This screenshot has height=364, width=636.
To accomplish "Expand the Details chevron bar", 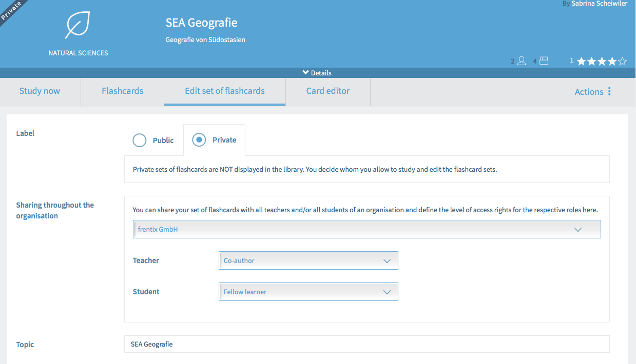I will [x=317, y=73].
